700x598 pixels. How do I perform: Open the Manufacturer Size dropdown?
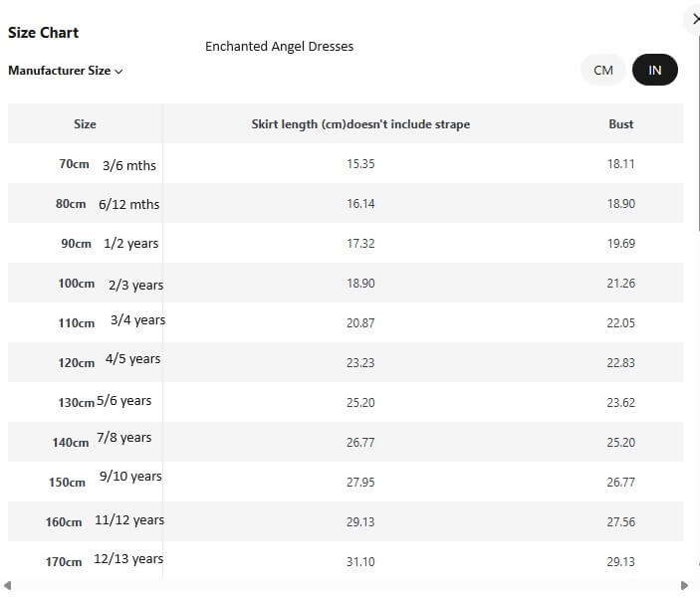click(66, 71)
